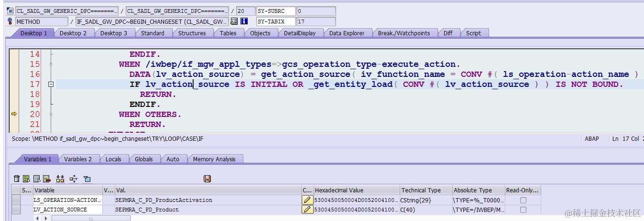This screenshot has height=221, width=644.
Task: Open the Standard tab
Action: pyautogui.click(x=153, y=33)
